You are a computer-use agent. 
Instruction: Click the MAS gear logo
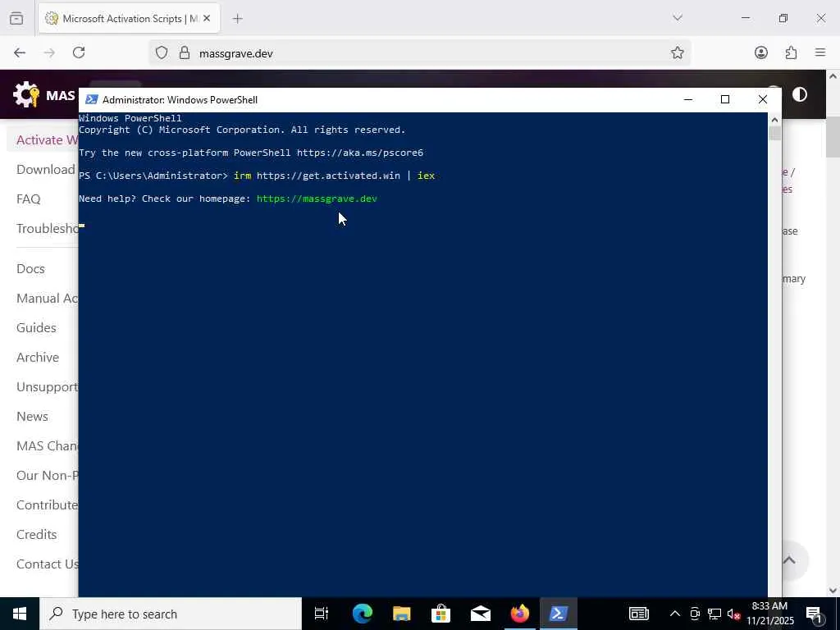[25, 95]
